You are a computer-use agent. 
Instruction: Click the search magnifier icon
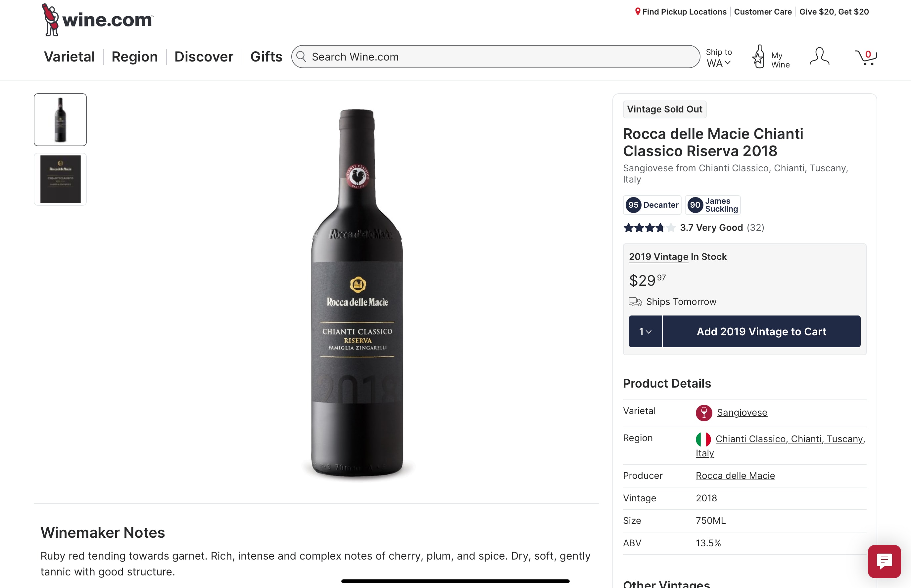302,57
